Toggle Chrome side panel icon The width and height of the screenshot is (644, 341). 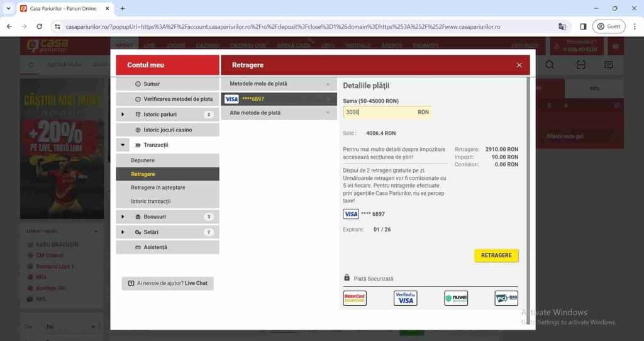coord(583,26)
